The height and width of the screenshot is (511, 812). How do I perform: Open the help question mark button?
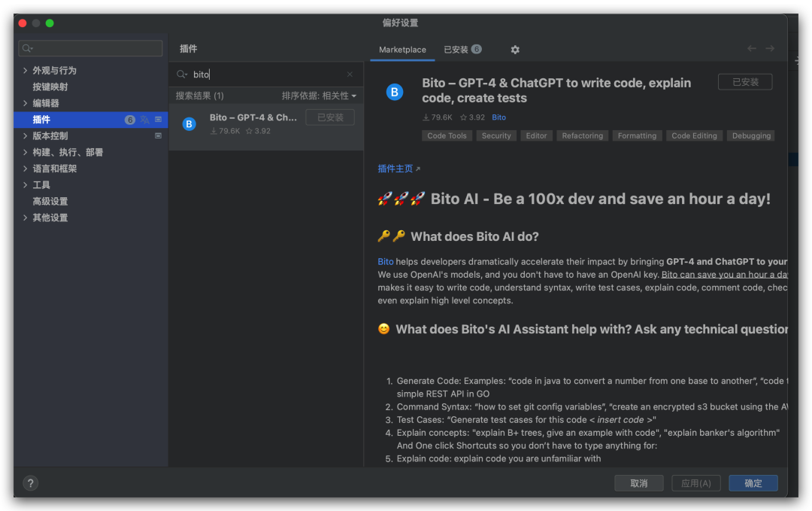31,483
